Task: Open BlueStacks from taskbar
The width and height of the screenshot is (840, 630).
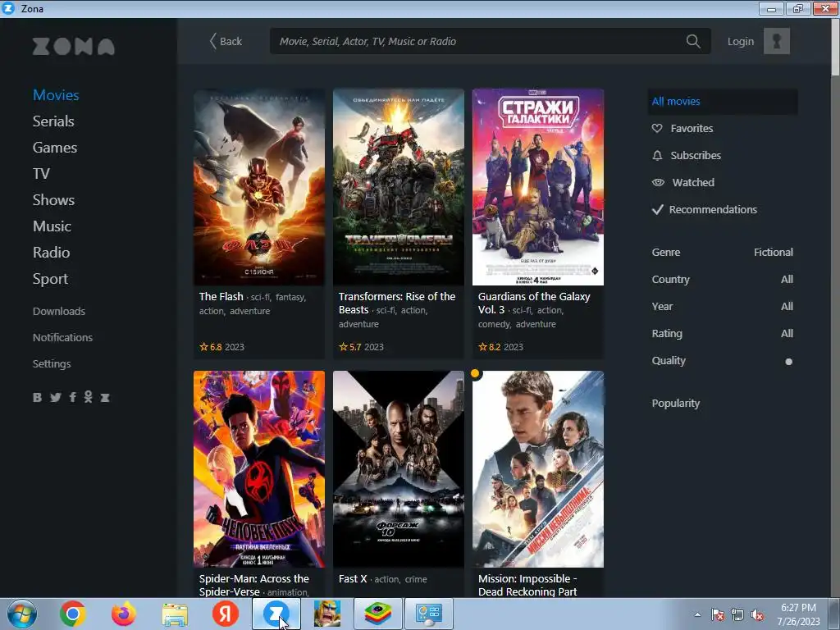Action: click(x=378, y=614)
